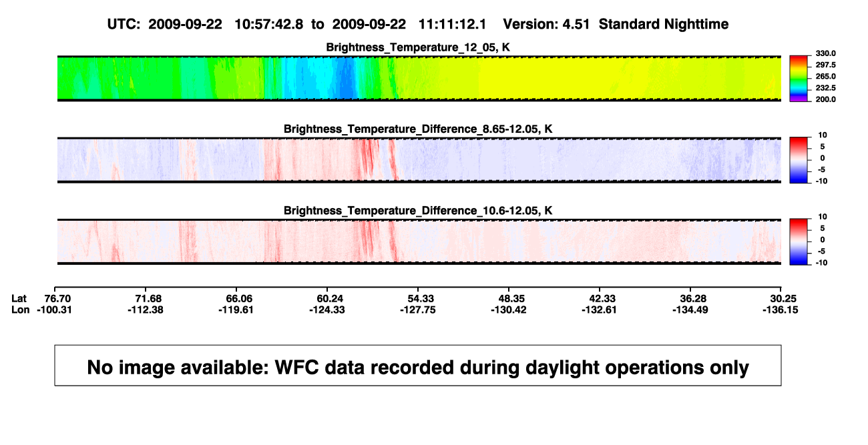Click longitude tick value -134.49
Viewport: 868px width, 445px height.
pos(690,310)
